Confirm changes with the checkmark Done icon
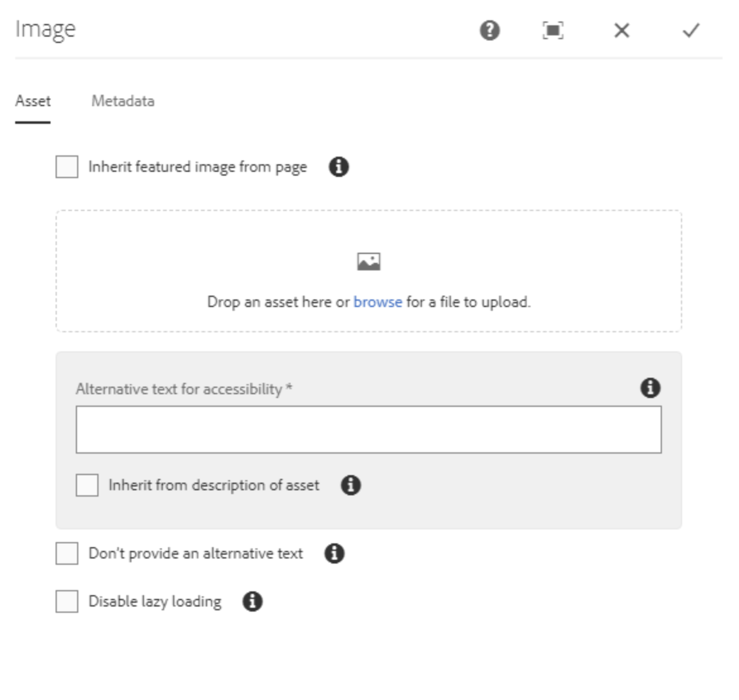 [691, 30]
